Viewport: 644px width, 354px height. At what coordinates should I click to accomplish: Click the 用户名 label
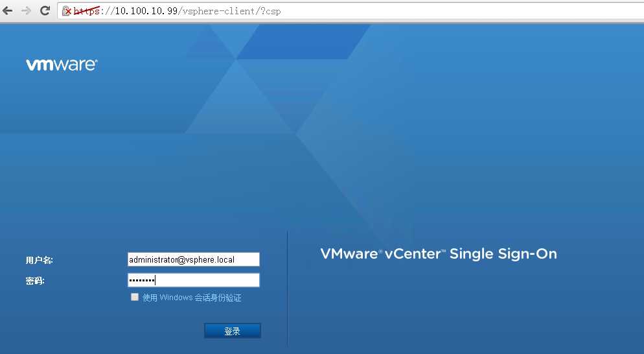[x=40, y=260]
